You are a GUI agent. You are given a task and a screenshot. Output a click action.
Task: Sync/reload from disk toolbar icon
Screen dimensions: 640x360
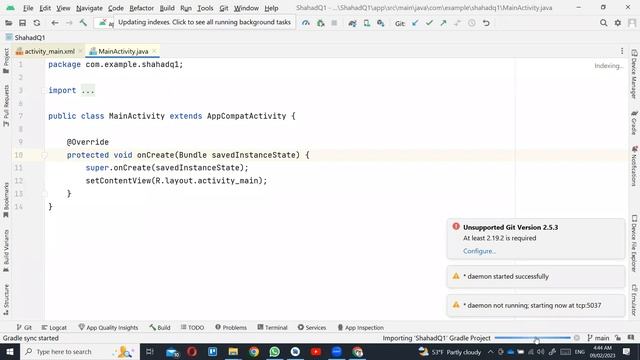tap(37, 23)
